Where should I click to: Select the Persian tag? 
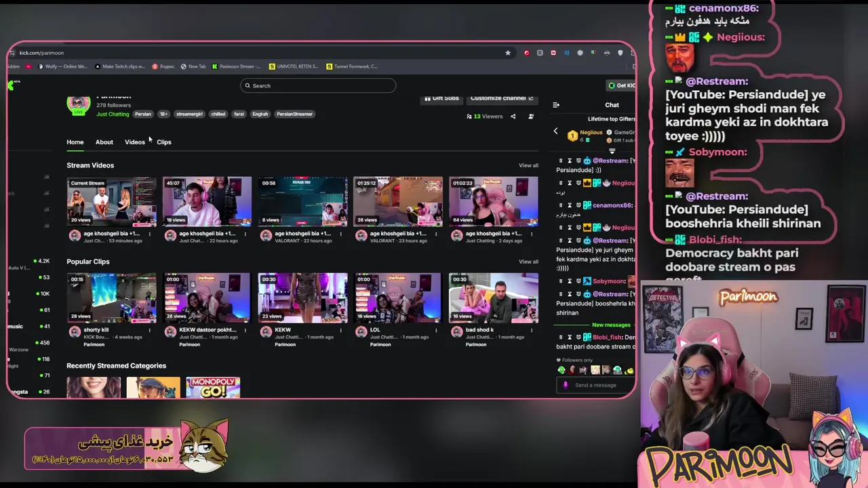(x=143, y=114)
